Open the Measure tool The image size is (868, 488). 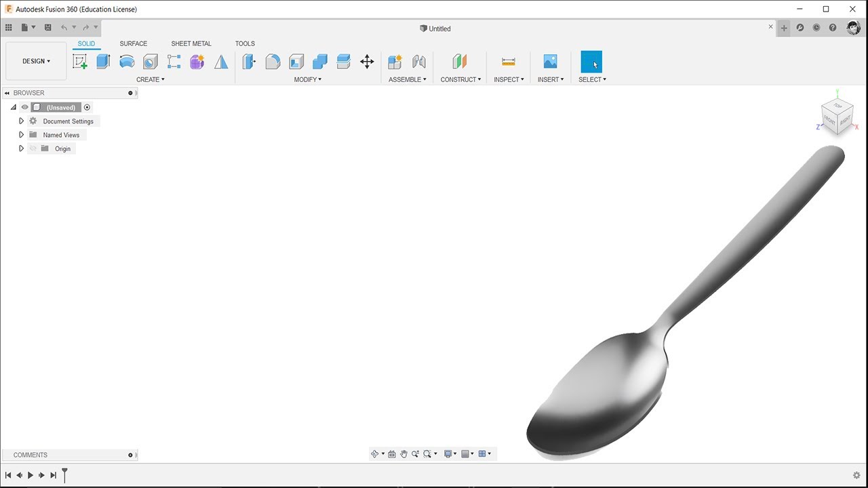(x=509, y=62)
